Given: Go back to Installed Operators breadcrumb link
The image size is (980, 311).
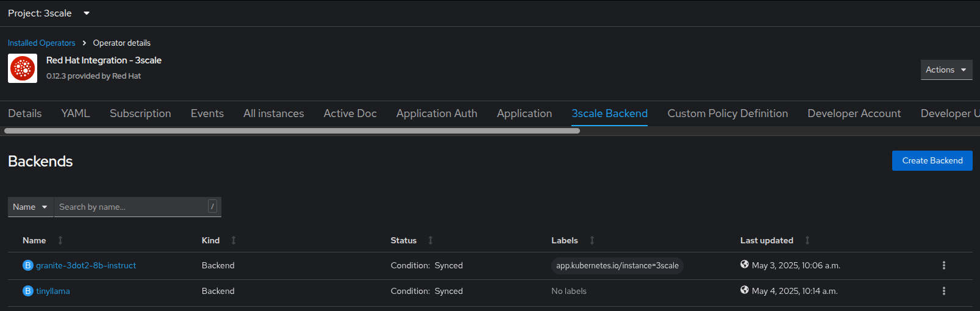Looking at the screenshot, I should coord(41,43).
